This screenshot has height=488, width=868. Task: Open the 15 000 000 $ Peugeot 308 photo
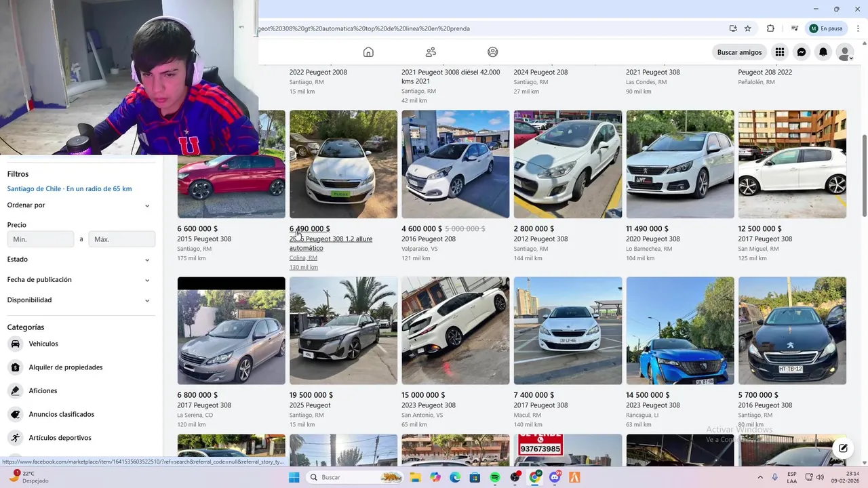455,331
